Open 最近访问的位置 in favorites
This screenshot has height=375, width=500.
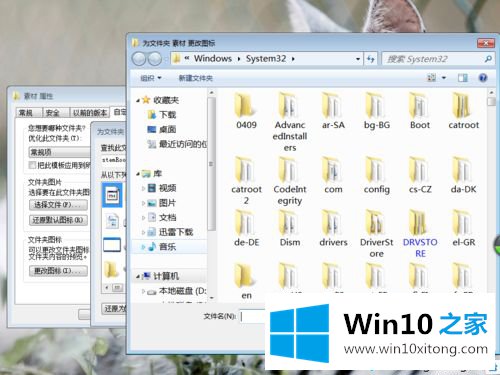177,144
